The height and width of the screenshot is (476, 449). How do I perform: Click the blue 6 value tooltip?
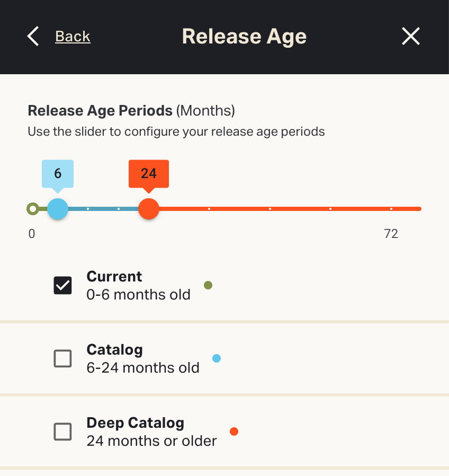58,173
